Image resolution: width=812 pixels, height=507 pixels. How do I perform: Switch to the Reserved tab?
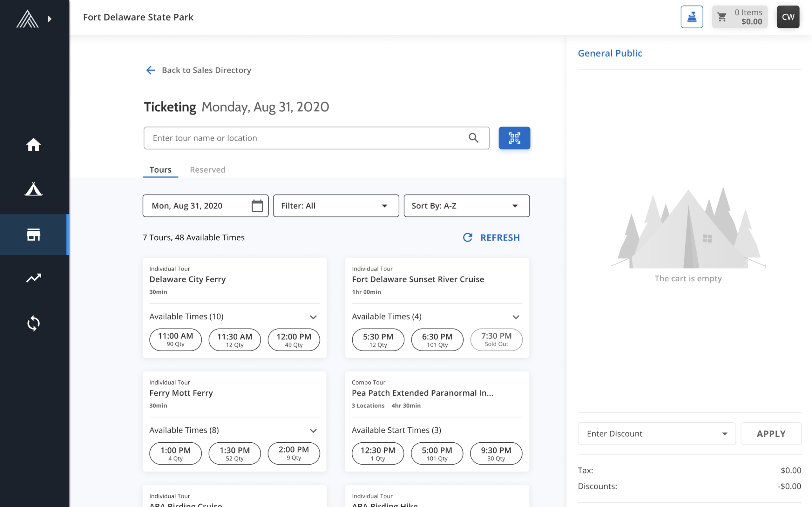tap(208, 170)
